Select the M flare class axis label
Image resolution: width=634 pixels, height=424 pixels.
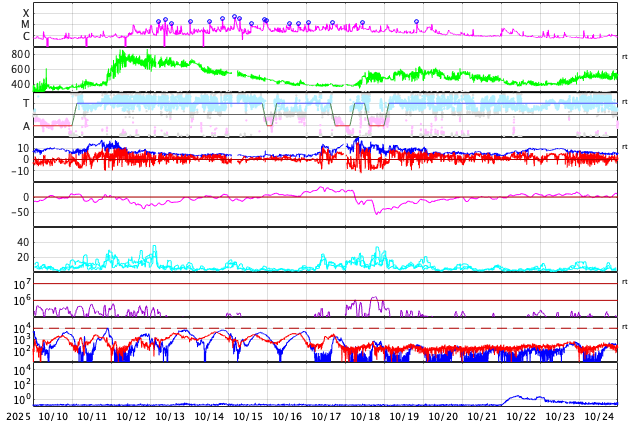[x=25, y=25]
